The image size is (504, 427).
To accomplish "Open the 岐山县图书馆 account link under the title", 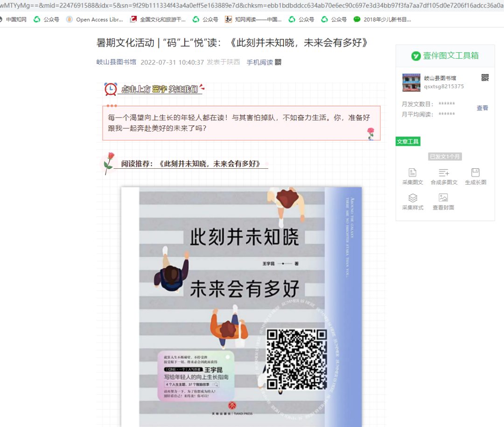I will [x=116, y=62].
